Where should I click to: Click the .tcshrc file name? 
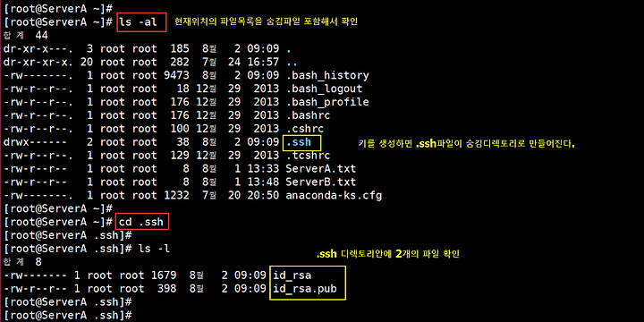click(308, 156)
